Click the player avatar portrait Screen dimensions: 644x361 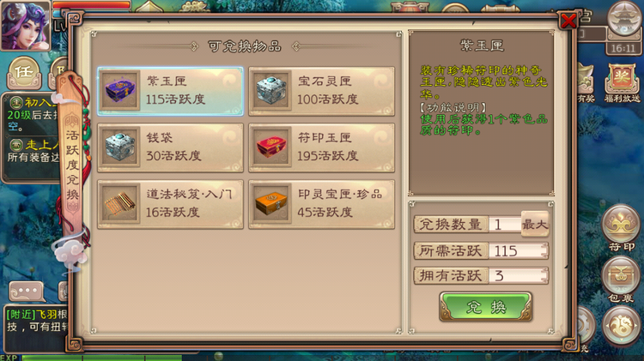click(x=26, y=25)
